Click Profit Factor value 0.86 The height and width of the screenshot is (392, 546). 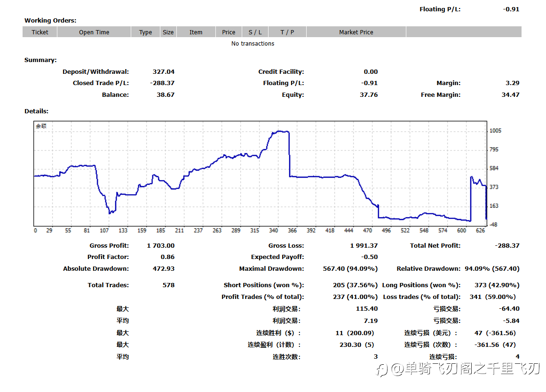tap(167, 257)
